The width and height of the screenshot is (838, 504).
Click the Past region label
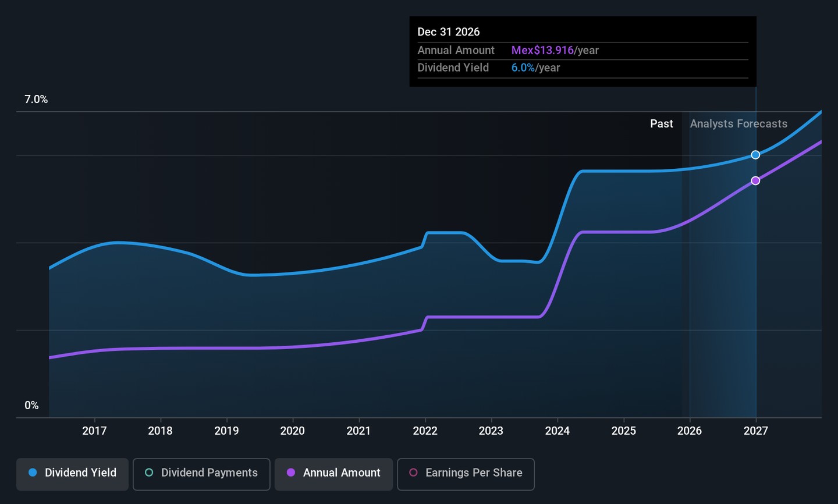(x=662, y=124)
